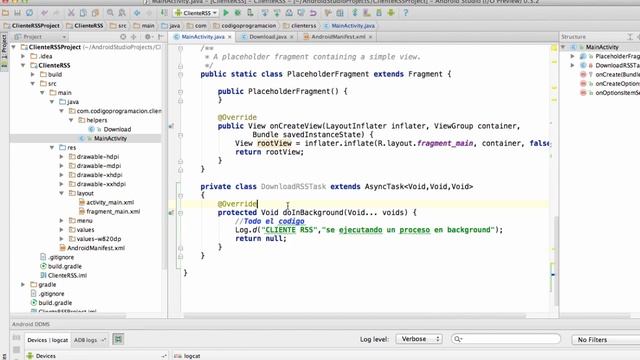The image size is (640, 360).
Task: Expand the drawable-hdpi folder
Action: [61, 157]
